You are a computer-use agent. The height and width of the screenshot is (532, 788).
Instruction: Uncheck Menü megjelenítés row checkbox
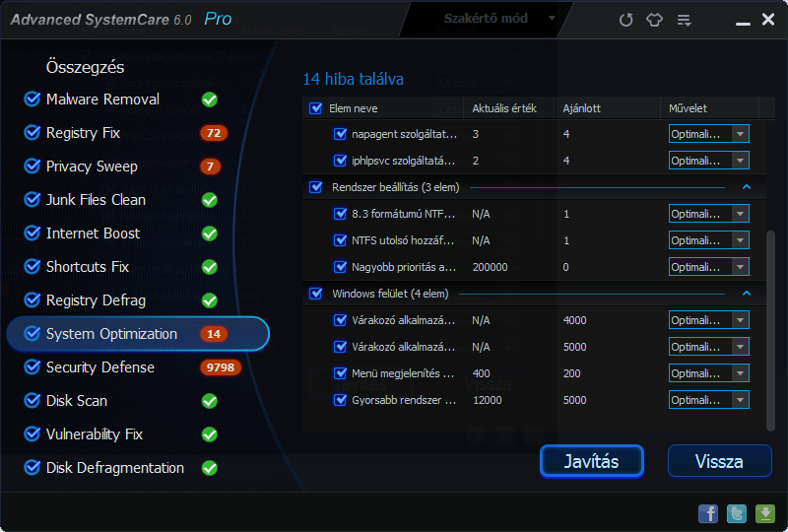pyautogui.click(x=340, y=373)
